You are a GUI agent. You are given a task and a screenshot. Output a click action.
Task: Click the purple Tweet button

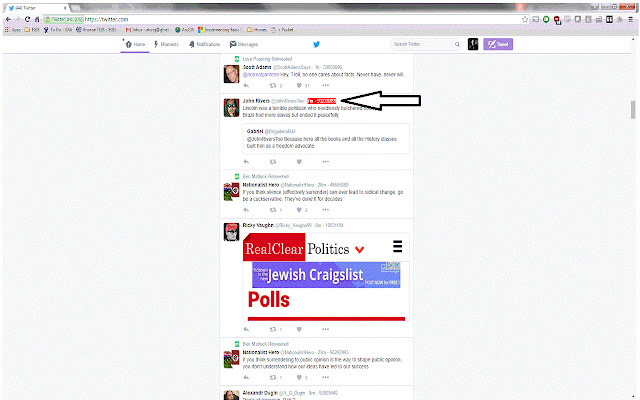coord(498,44)
